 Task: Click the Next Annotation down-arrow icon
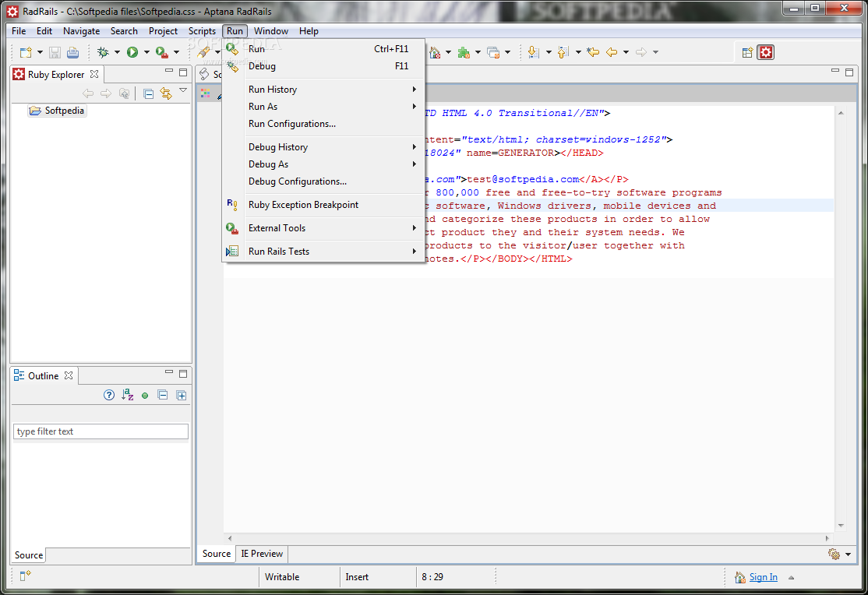[x=533, y=52]
